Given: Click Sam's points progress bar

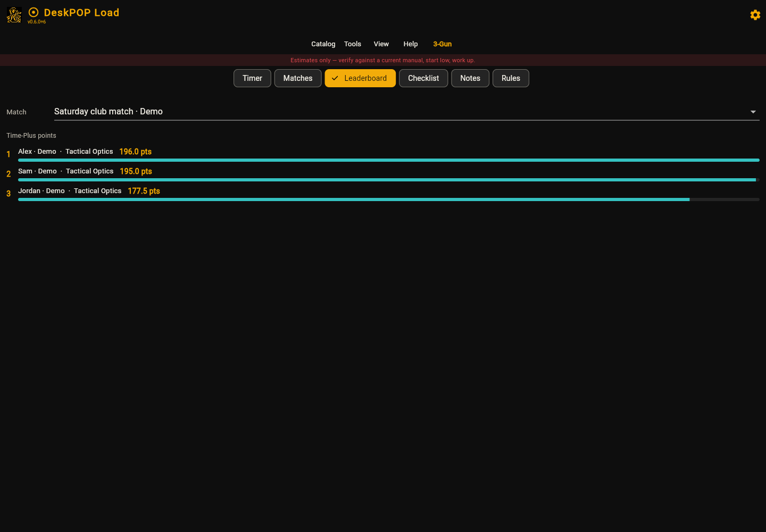Looking at the screenshot, I should 389,180.
